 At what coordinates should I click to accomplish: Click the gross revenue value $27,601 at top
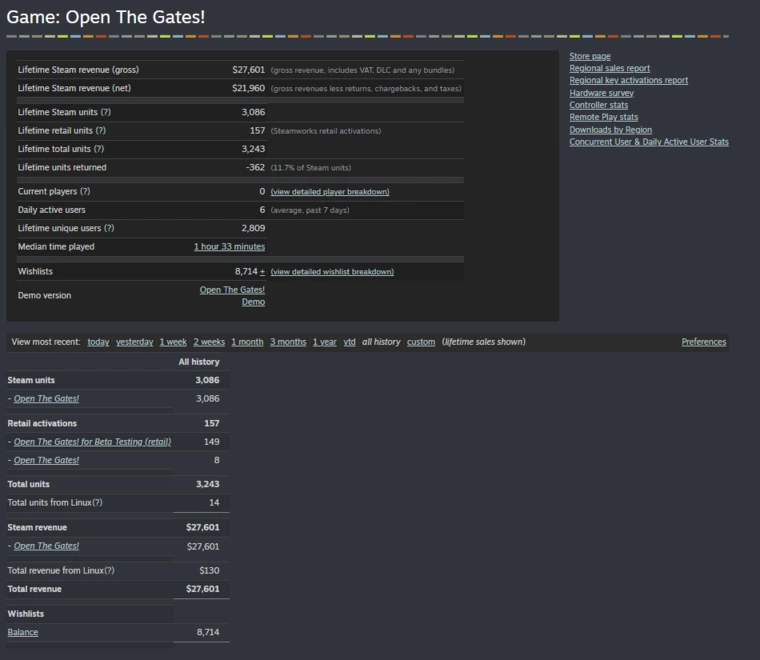pos(248,70)
